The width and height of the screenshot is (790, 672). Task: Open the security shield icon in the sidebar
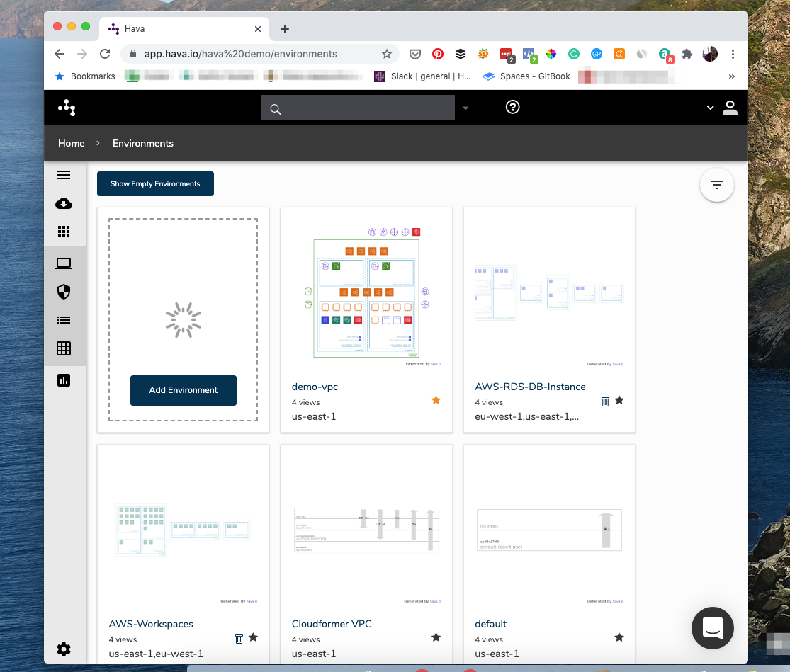point(64,292)
